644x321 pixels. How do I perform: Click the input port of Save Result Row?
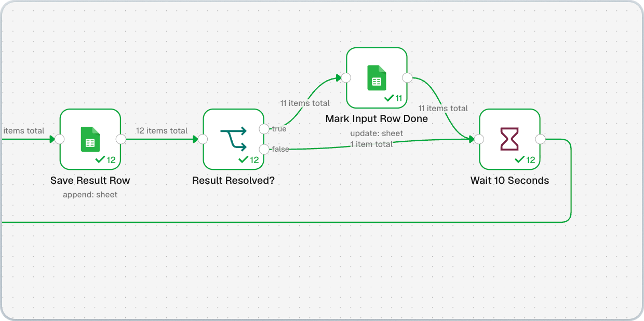(x=60, y=139)
